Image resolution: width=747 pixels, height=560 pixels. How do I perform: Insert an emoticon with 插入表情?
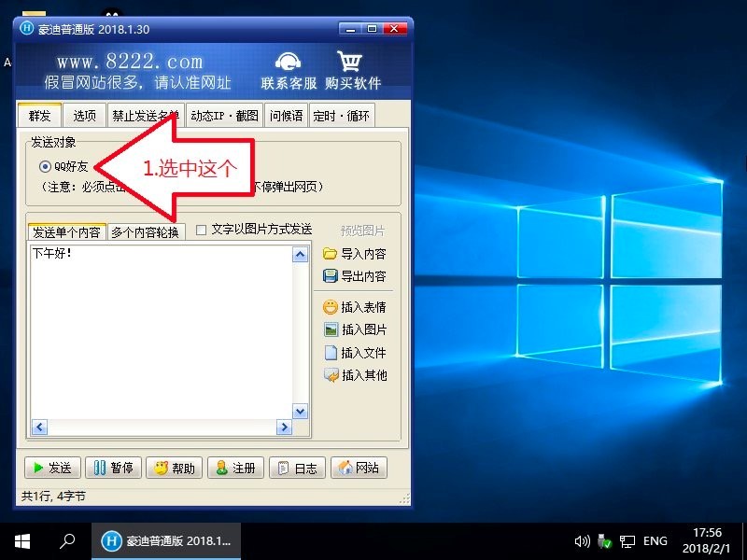pos(355,307)
